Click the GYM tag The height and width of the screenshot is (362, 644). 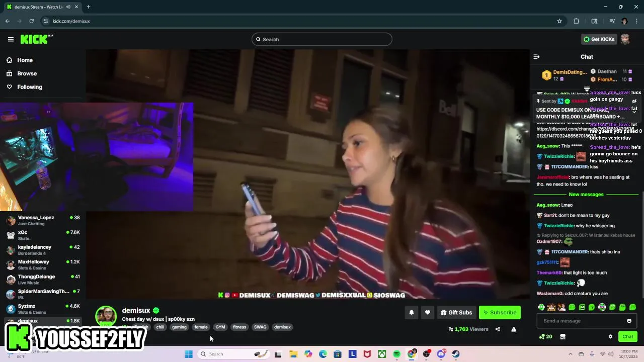click(220, 327)
